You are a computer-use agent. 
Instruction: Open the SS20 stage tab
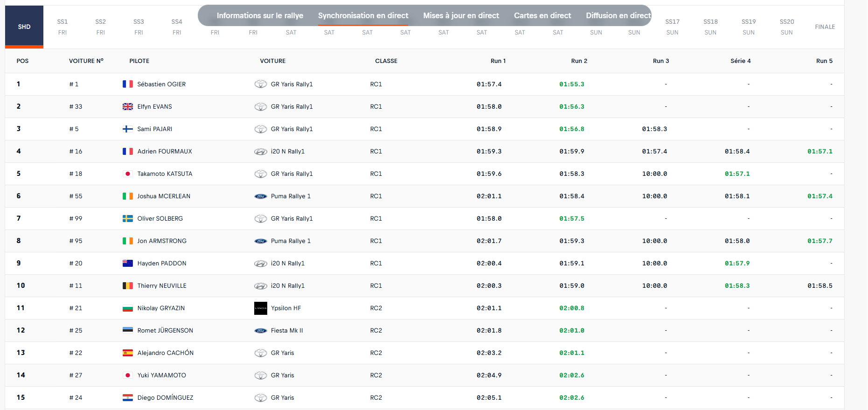click(787, 27)
